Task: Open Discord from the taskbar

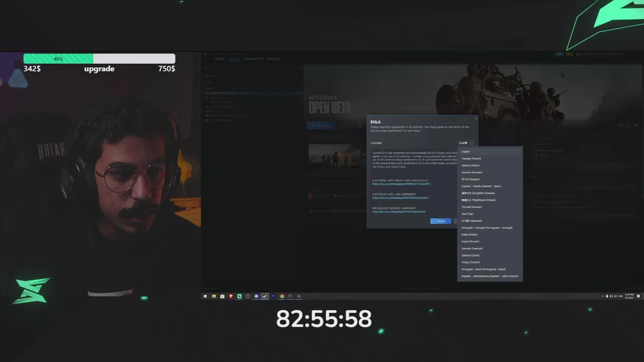Action: pos(256,296)
